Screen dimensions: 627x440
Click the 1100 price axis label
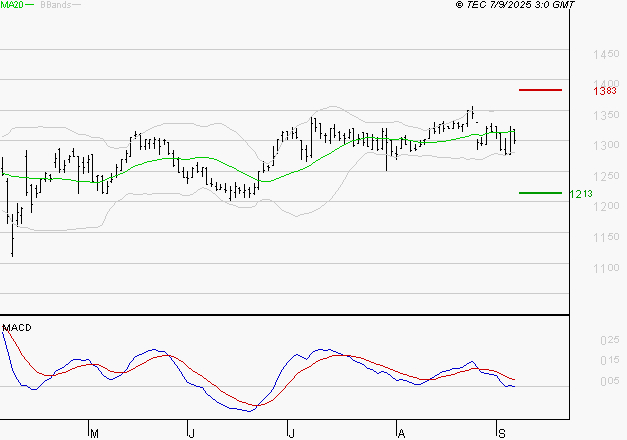[x=606, y=268]
